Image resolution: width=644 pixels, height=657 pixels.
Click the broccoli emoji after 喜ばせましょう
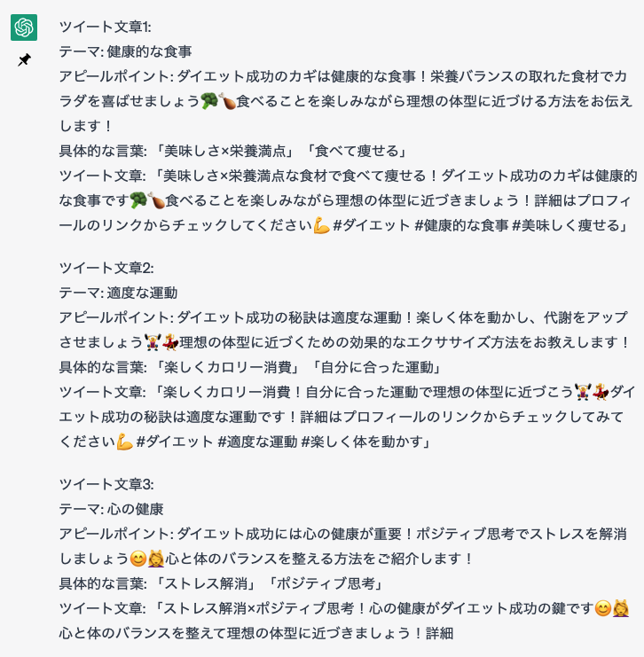point(209,101)
